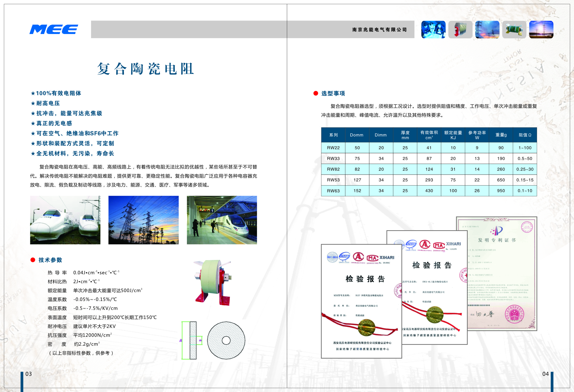Viewport: 574px width, 392px height.
Task: Click the station platform train photo
Action: point(222,220)
